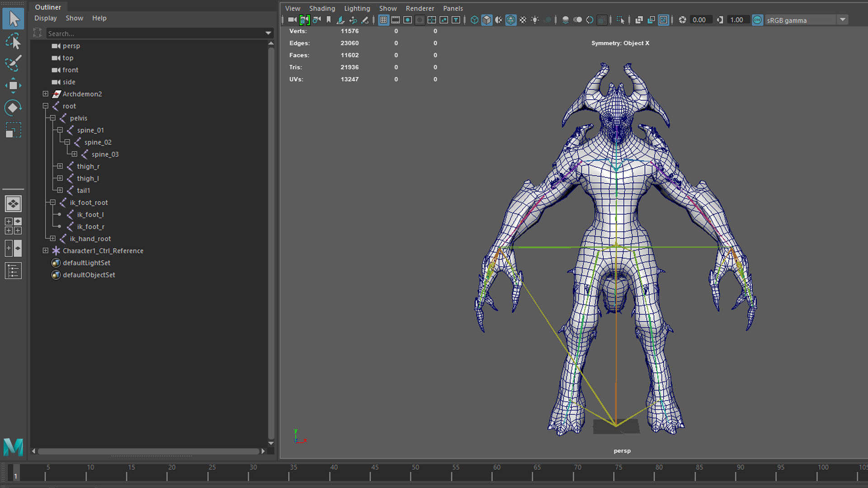Select the persp camera in Outliner

click(x=71, y=46)
